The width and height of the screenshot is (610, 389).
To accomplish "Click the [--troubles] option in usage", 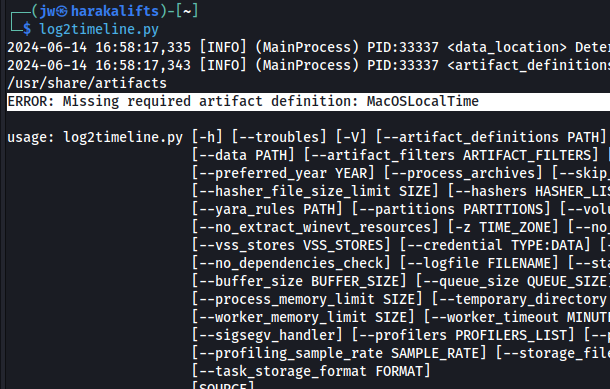I will 279,137.
